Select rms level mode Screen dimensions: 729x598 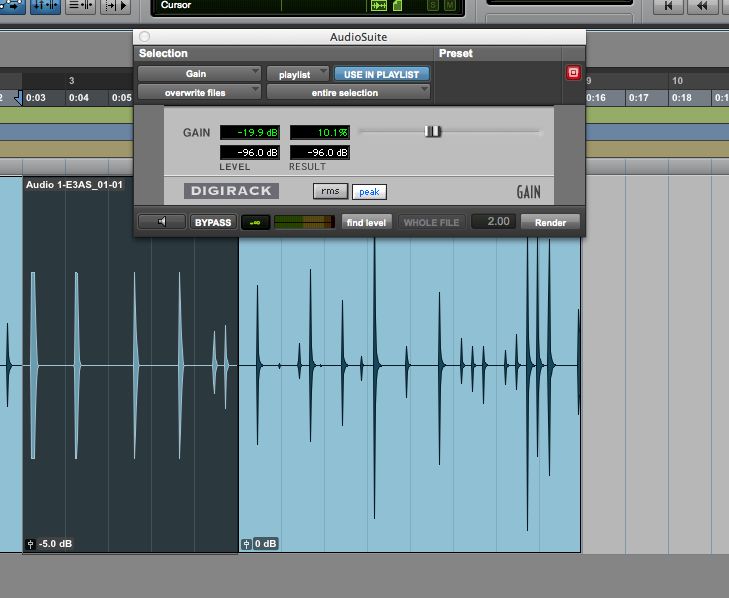[330, 191]
